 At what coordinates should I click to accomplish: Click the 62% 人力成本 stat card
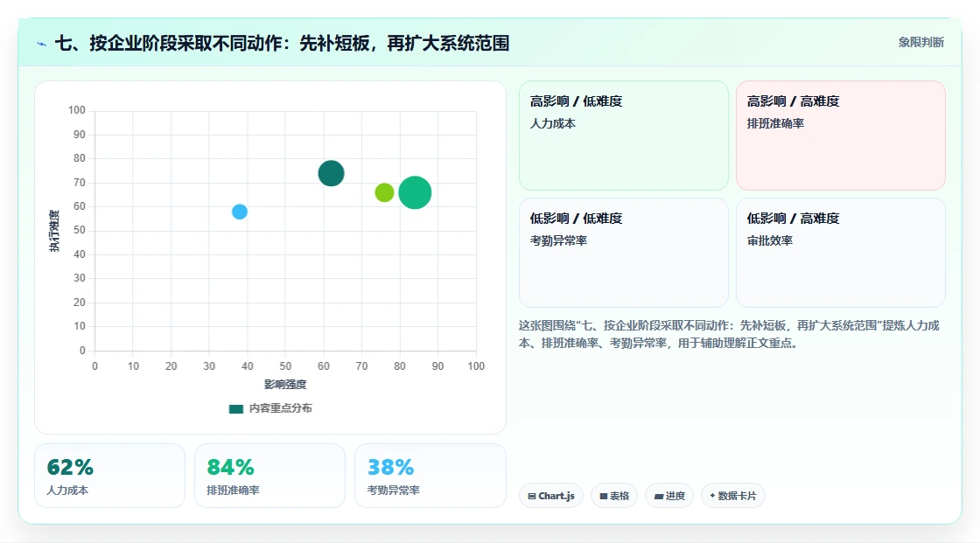tap(110, 476)
